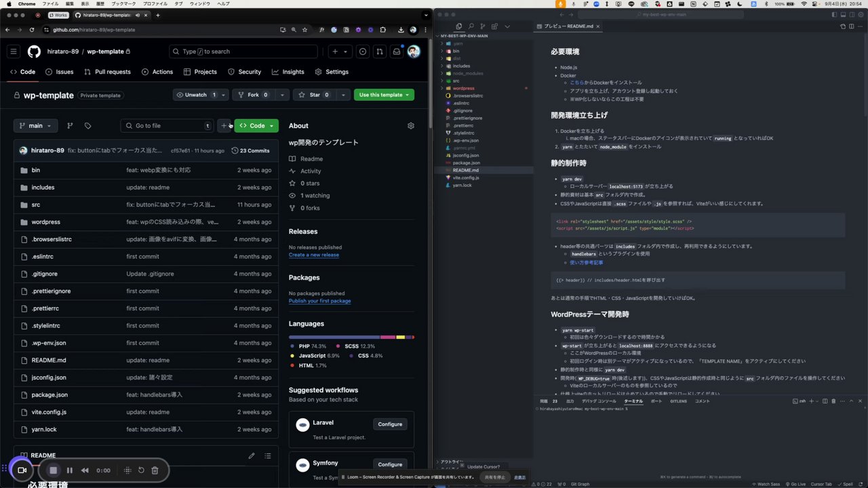View repository branches icon next to main

tap(69, 125)
